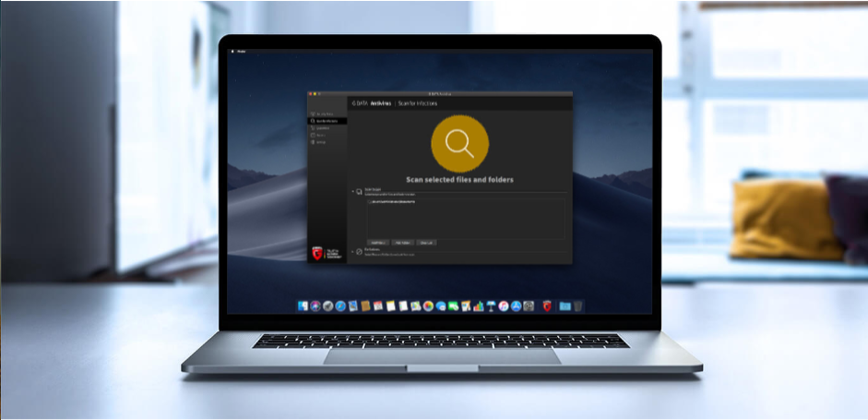Open Reminders from the Dock
Image resolution: width=868 pixels, height=420 pixels.
pos(403,306)
